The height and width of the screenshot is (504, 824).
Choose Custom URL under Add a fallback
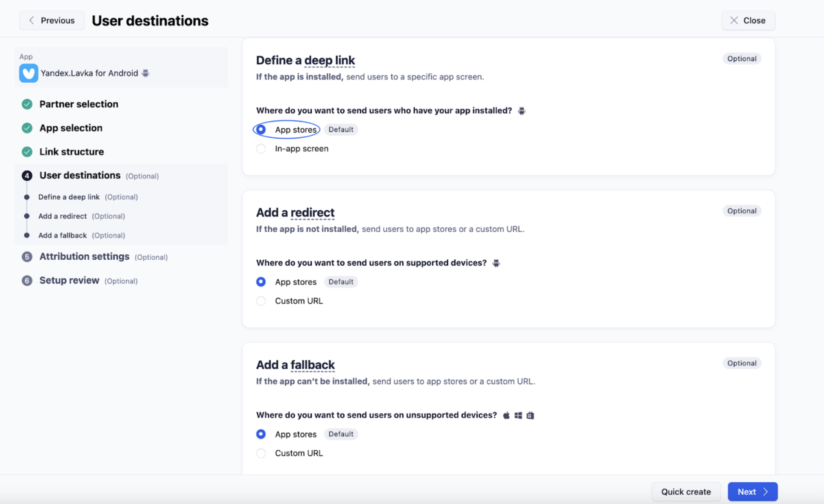(x=261, y=453)
